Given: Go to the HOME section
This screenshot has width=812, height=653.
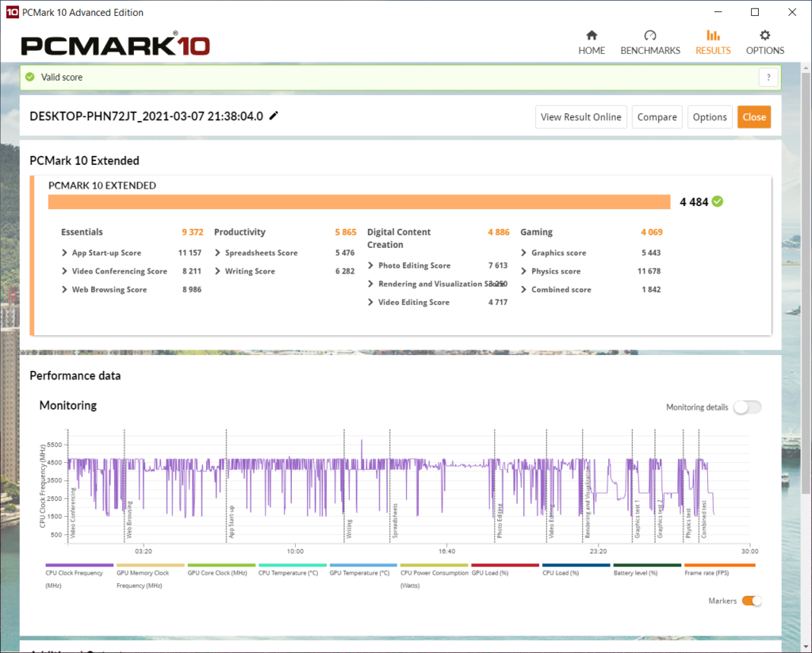Looking at the screenshot, I should tap(592, 43).
